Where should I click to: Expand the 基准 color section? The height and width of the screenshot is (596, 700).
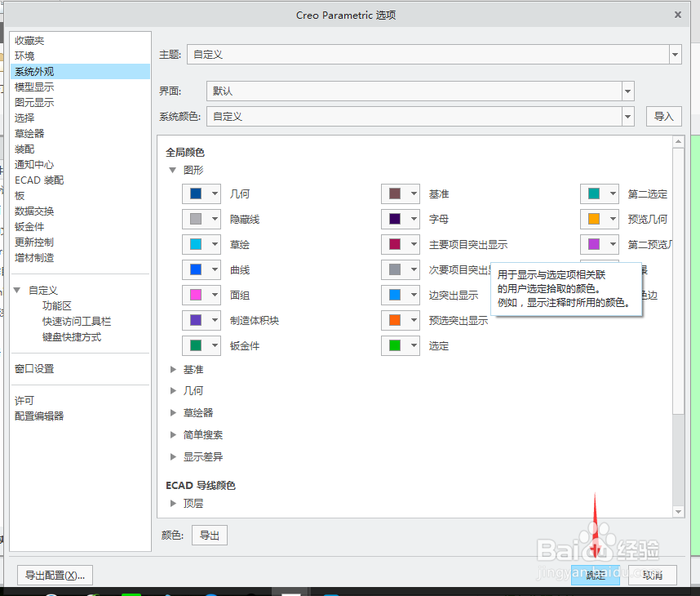(173, 370)
